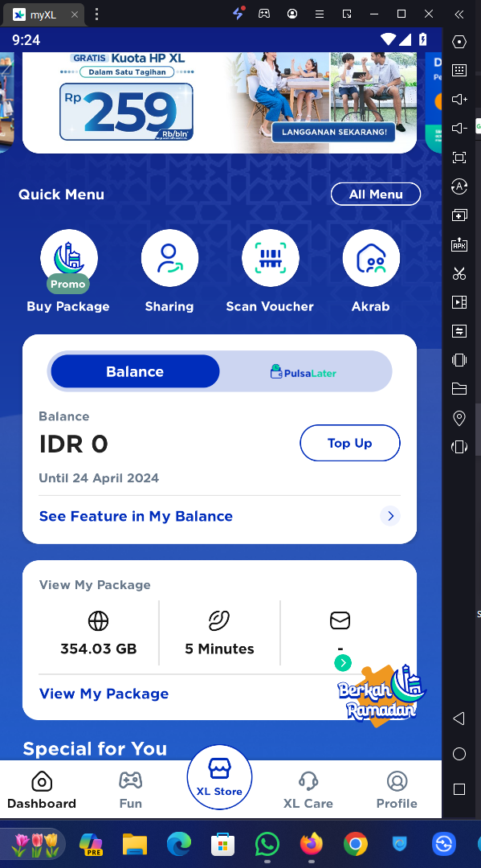Click the Langganan Sekarang promo banner
This screenshot has width=481, height=868.
tap(333, 133)
